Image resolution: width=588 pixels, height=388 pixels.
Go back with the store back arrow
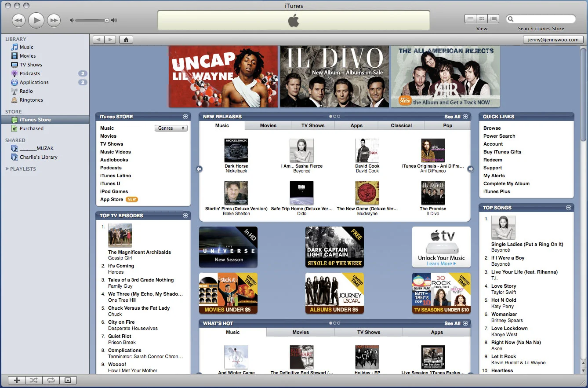(x=99, y=40)
